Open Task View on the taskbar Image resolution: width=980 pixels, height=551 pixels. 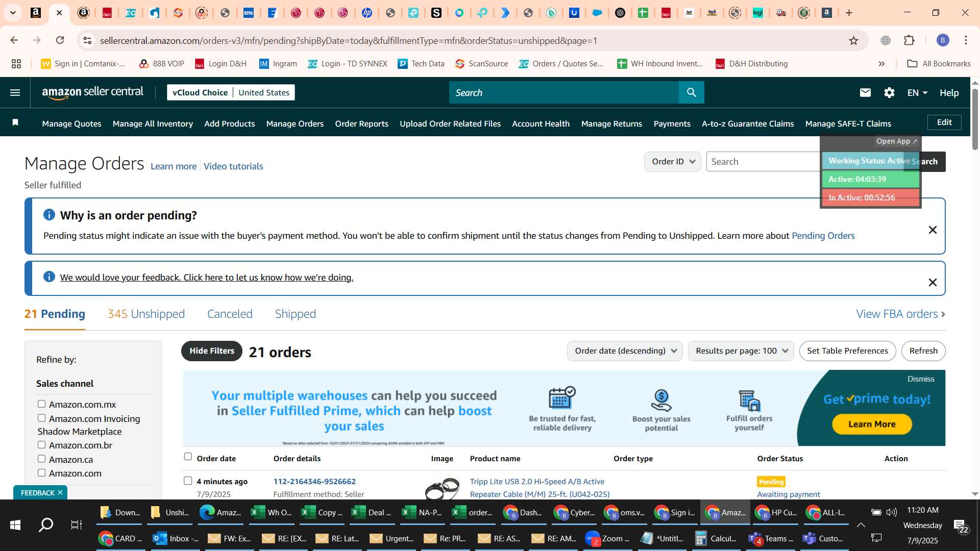click(x=77, y=524)
